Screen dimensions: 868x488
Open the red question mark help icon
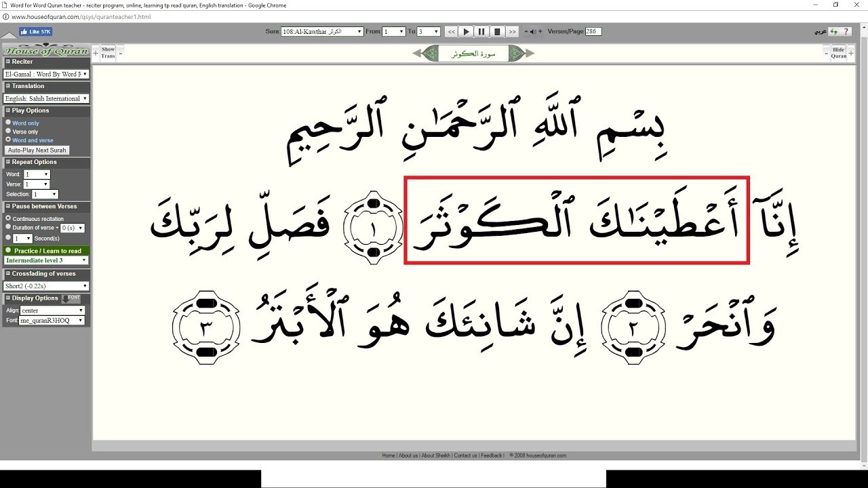tap(846, 31)
